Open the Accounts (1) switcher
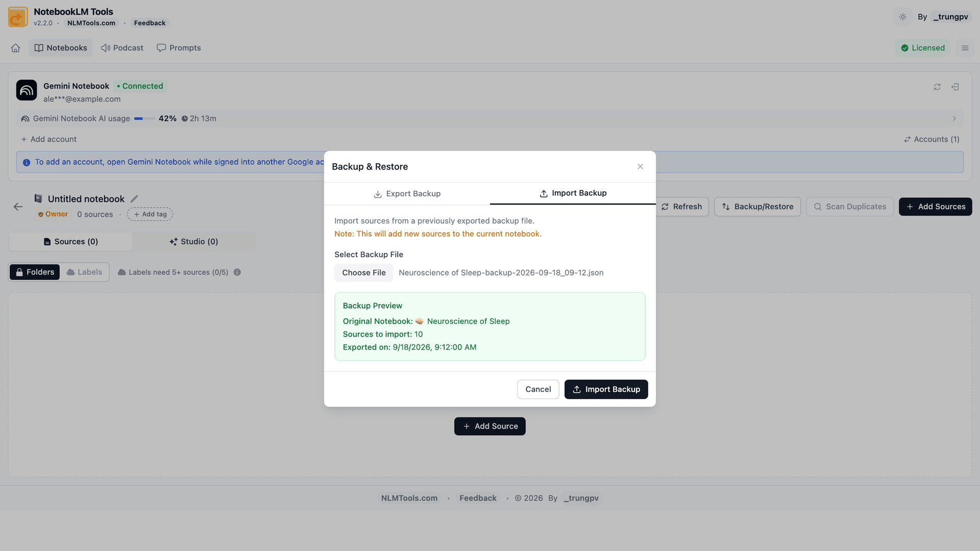This screenshot has height=551, width=980. pyautogui.click(x=932, y=139)
